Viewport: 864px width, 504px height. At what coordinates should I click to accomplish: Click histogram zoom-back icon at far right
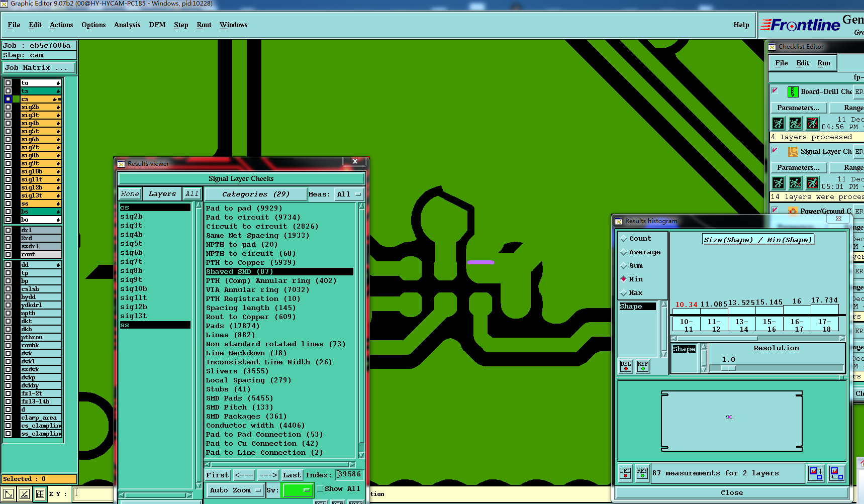pos(837,473)
